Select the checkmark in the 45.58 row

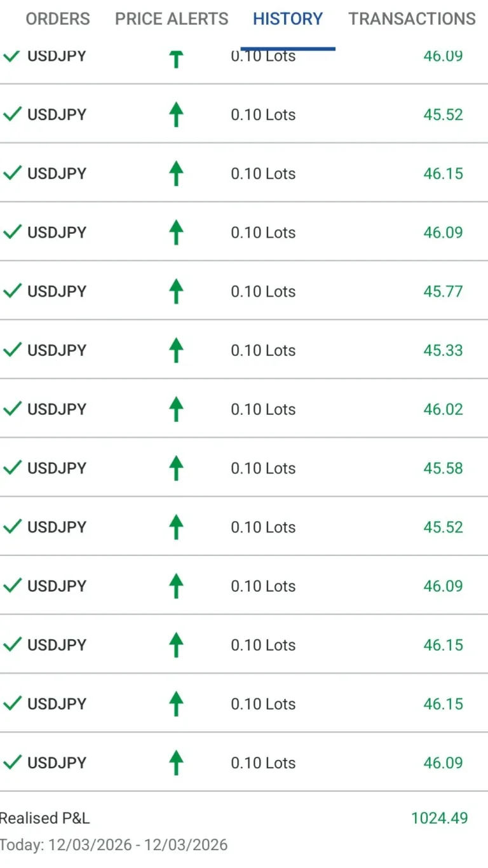click(x=12, y=468)
